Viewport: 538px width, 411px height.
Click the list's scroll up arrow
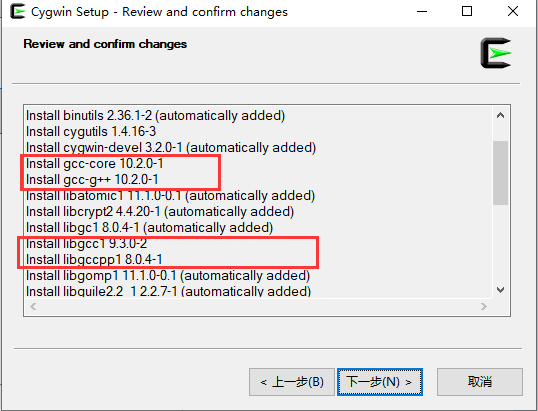tap(500, 115)
